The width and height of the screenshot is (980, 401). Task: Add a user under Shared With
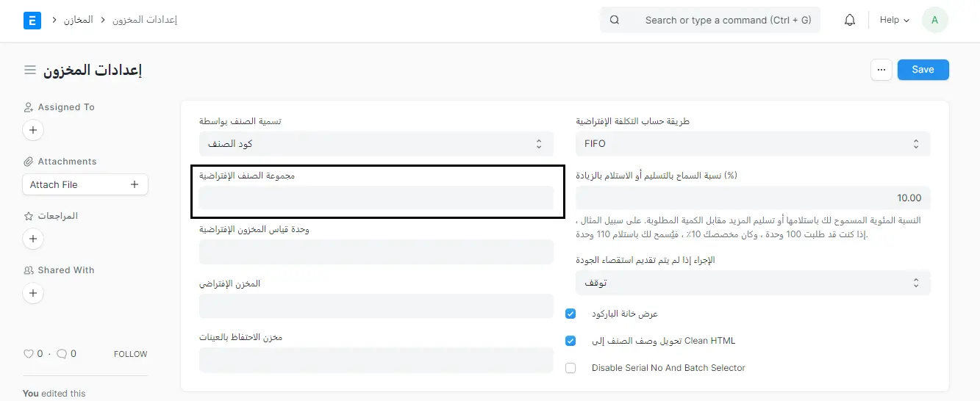click(33, 293)
